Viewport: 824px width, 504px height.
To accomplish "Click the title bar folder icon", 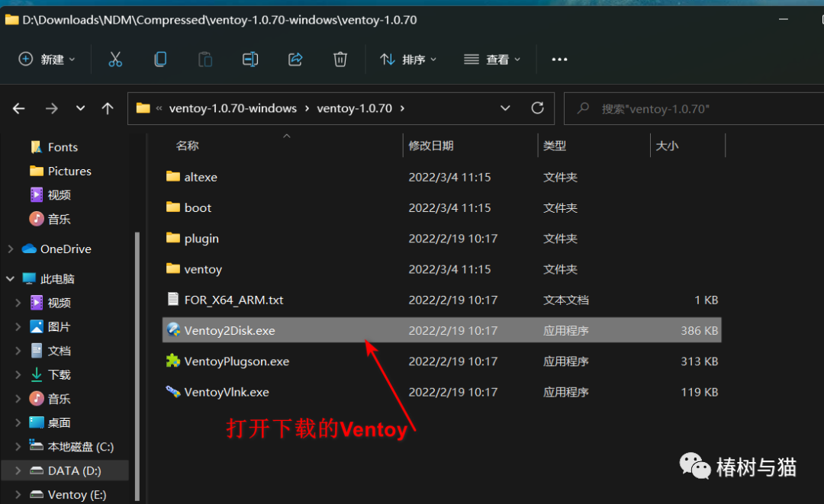I will tap(11, 20).
